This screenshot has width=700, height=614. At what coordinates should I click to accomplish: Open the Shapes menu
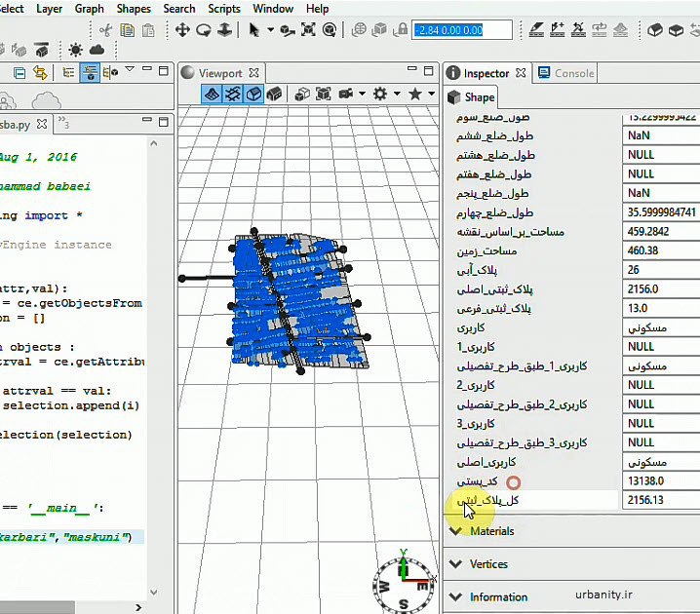(x=134, y=9)
